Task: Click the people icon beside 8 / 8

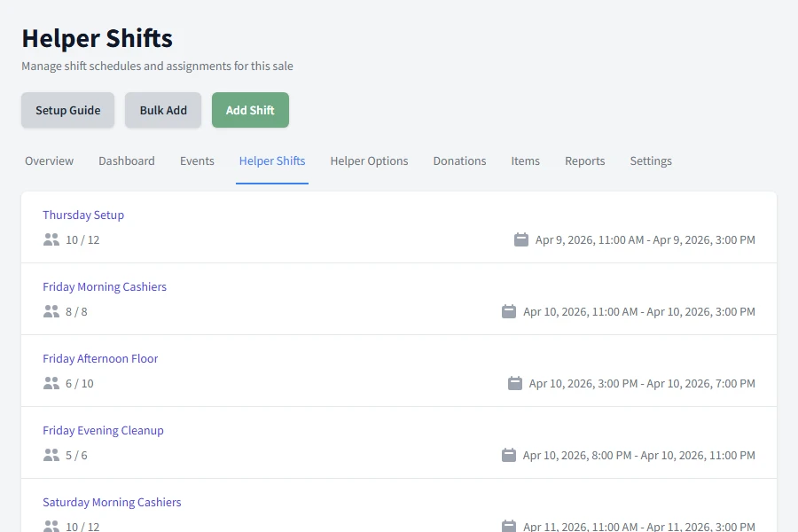Action: tap(51, 311)
